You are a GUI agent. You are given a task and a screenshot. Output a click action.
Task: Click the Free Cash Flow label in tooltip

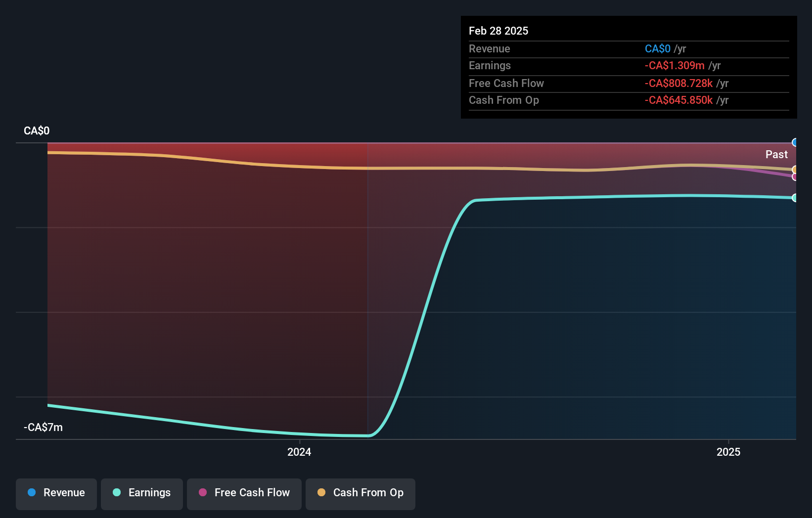[x=506, y=83]
